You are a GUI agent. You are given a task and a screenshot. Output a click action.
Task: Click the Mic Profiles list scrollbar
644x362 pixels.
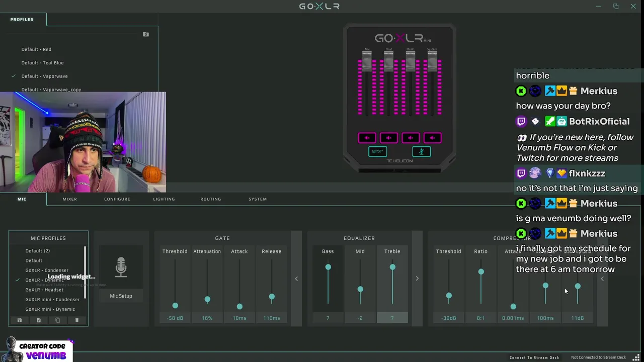click(85, 272)
